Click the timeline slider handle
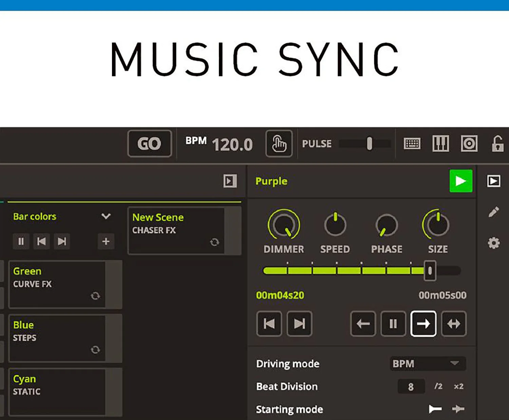This screenshot has height=420, width=509. (x=430, y=271)
